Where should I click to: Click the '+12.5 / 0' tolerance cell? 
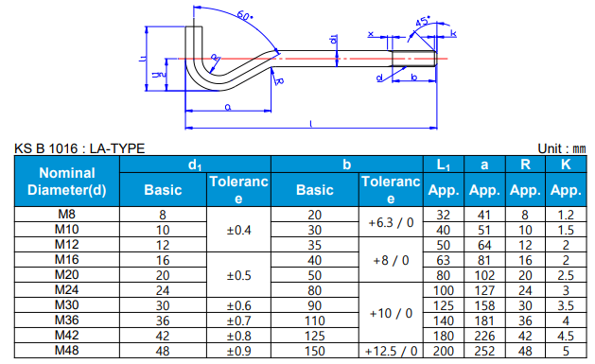coord(391,351)
